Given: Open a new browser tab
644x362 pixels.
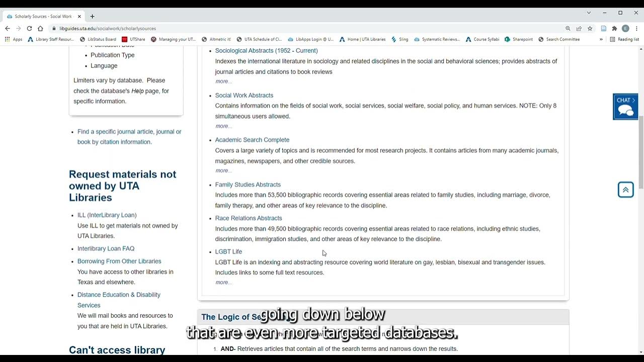Looking at the screenshot, I should pyautogui.click(x=92, y=16).
